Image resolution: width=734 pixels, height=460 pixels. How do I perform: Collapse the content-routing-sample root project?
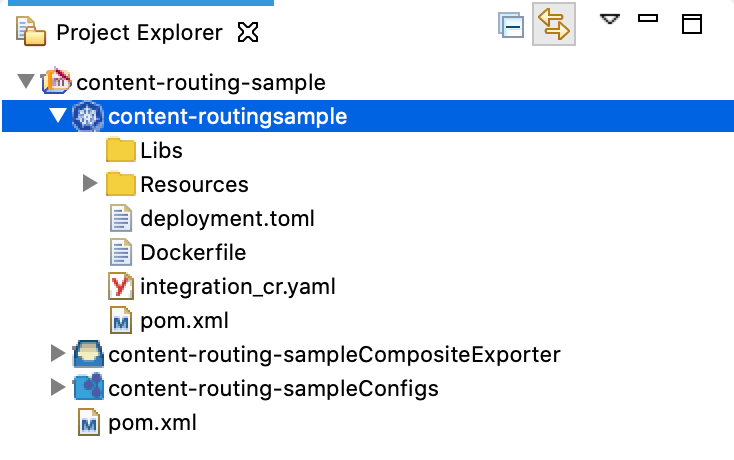(26, 81)
